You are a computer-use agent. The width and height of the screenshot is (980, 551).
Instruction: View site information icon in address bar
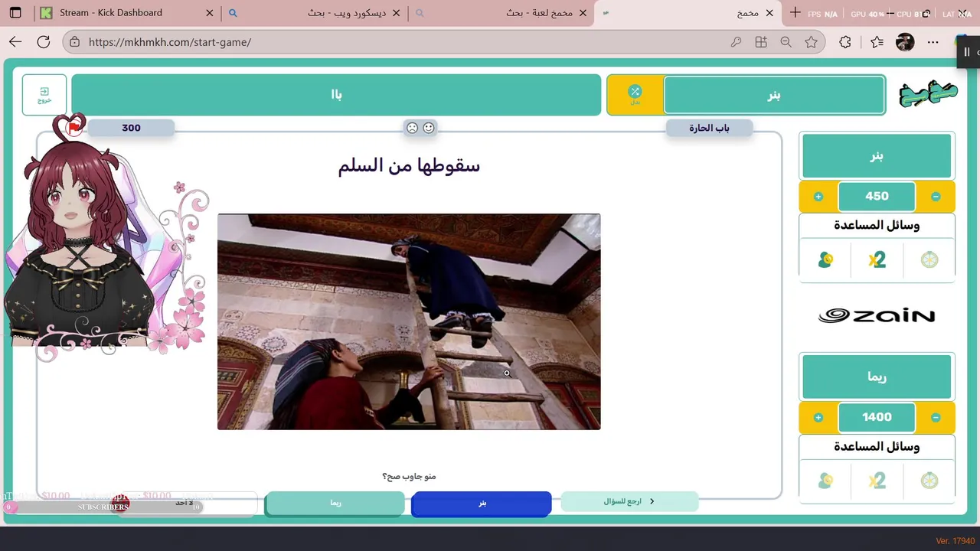(74, 42)
